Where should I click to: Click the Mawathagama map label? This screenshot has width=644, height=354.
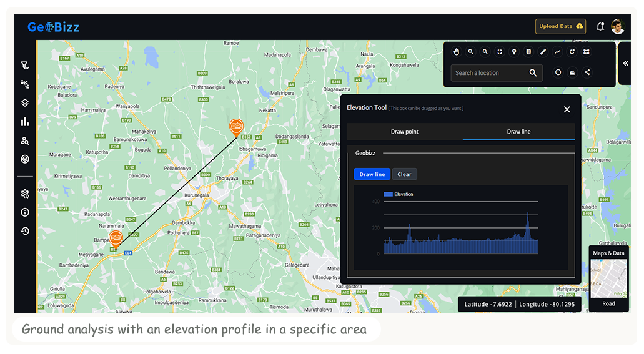point(245,226)
